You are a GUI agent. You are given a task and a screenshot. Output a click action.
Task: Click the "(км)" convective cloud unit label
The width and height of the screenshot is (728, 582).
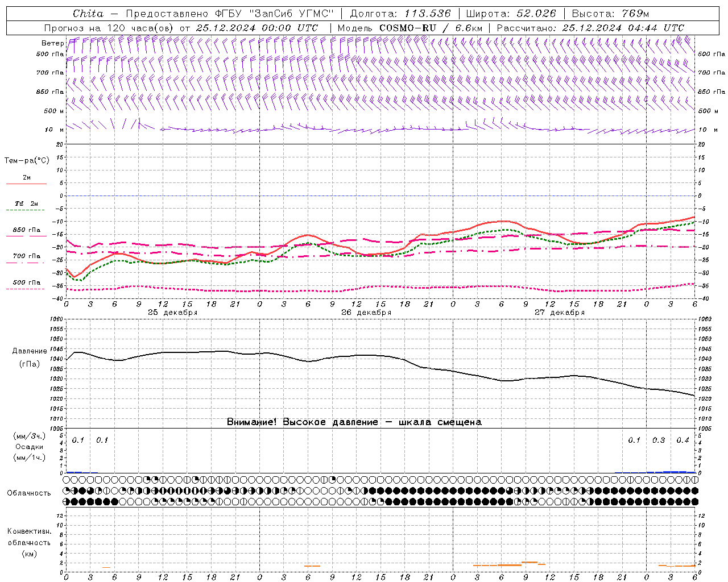click(29, 554)
